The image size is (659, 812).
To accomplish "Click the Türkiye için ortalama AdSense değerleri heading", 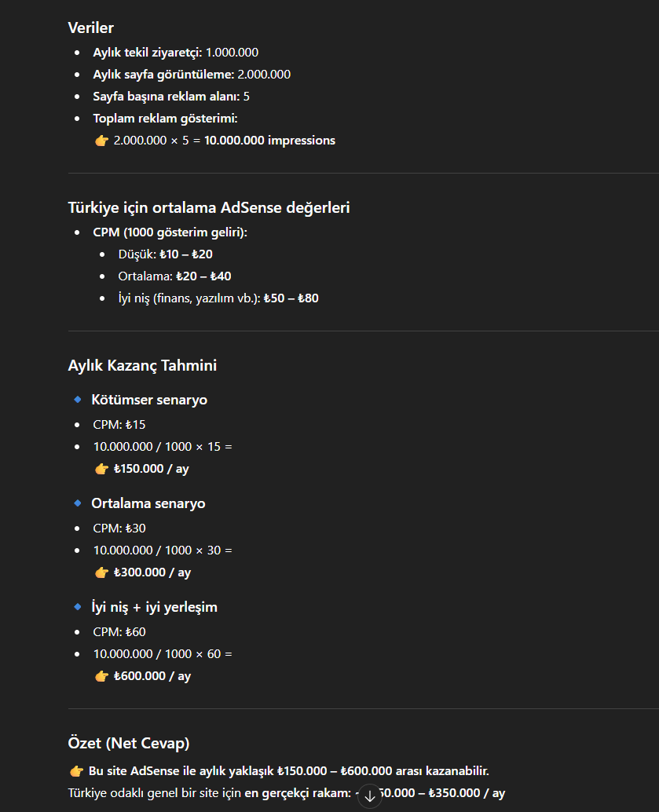I will pyautogui.click(x=209, y=207).
